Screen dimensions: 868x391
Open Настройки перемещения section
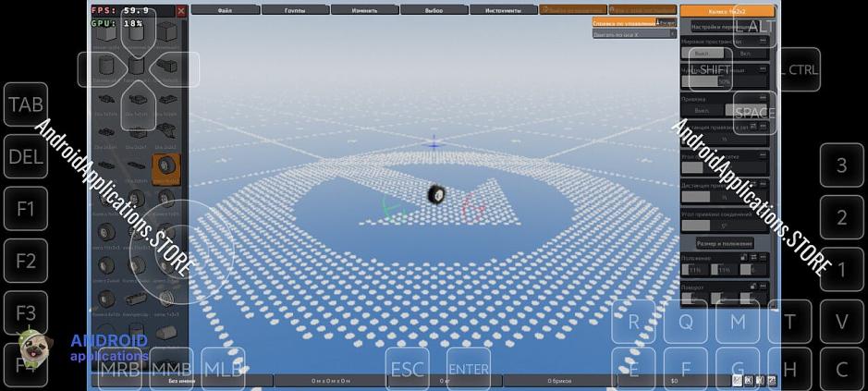(x=727, y=27)
